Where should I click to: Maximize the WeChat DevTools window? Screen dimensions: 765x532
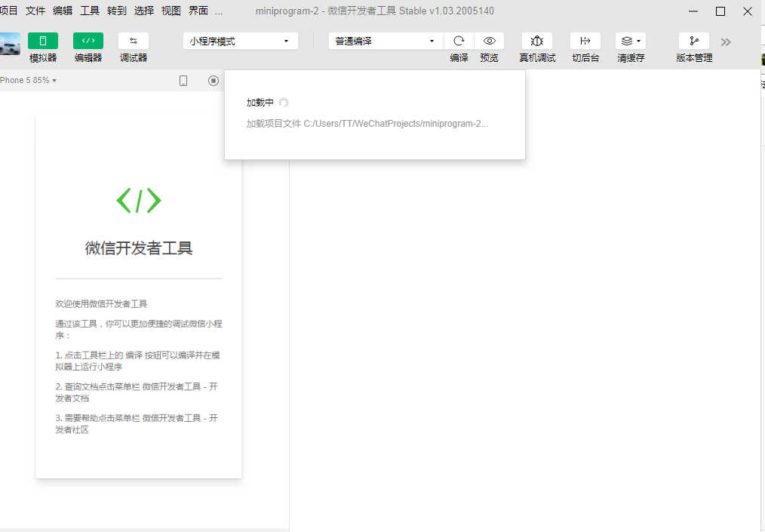pos(720,11)
